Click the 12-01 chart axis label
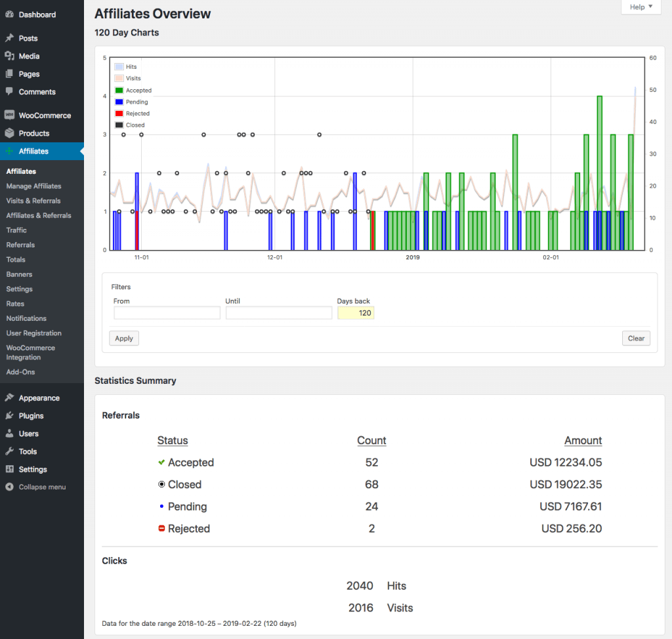The image size is (672, 639). 275,257
